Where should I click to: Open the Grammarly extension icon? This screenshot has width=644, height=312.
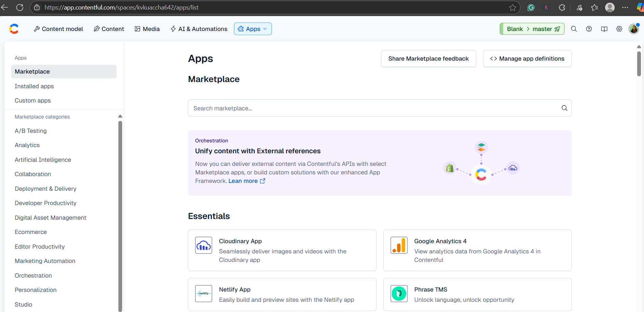tap(531, 7)
